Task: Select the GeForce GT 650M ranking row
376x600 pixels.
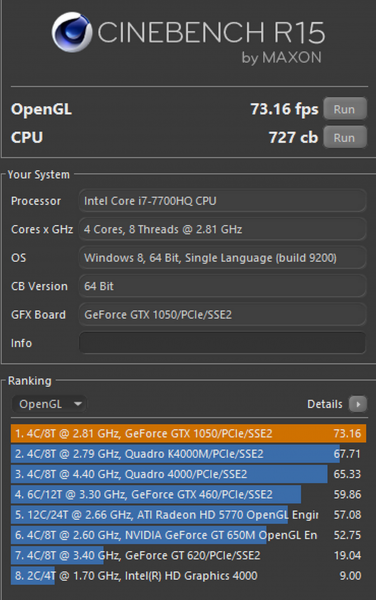Action: coord(188,535)
